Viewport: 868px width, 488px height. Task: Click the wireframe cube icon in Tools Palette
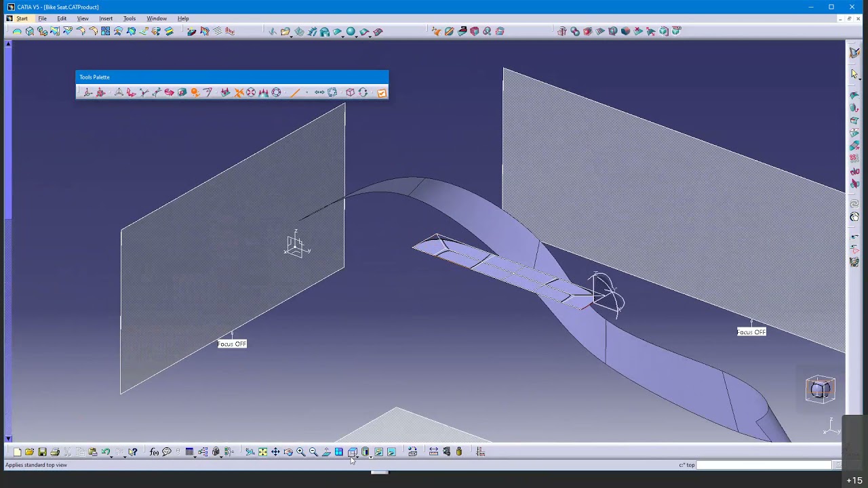coord(350,93)
